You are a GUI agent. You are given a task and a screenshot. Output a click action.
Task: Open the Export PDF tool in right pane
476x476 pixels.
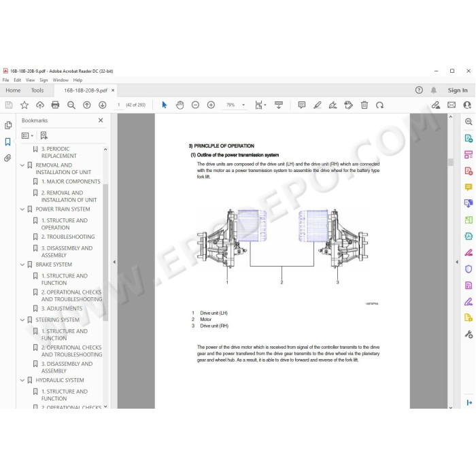click(x=469, y=139)
